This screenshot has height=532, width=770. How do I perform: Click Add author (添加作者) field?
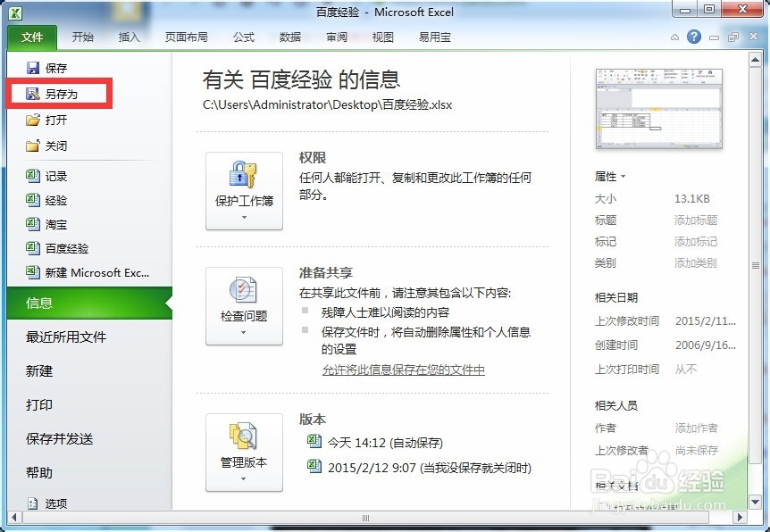tap(697, 428)
